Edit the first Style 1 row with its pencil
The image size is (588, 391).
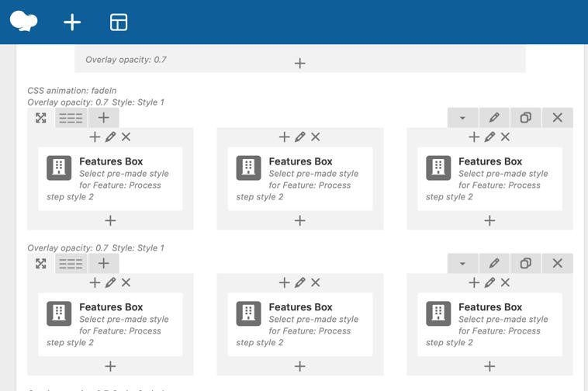(494, 118)
